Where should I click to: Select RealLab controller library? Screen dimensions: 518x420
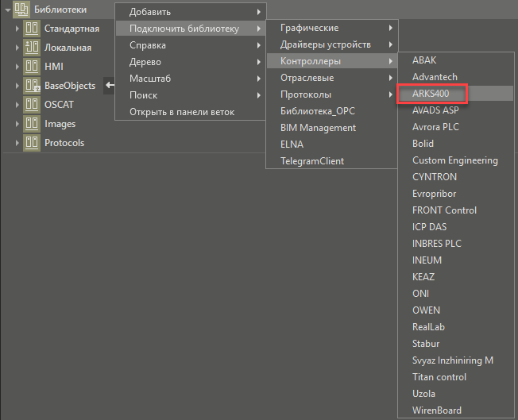click(456, 327)
